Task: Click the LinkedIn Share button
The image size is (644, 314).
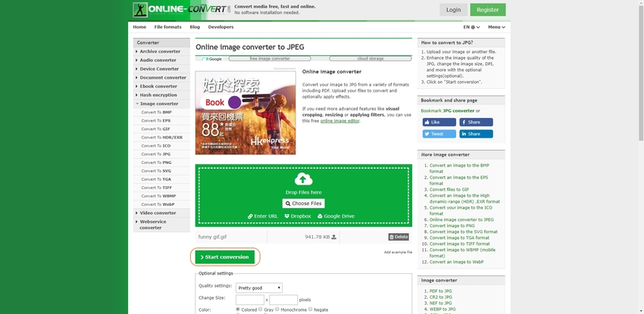Action: click(x=476, y=134)
